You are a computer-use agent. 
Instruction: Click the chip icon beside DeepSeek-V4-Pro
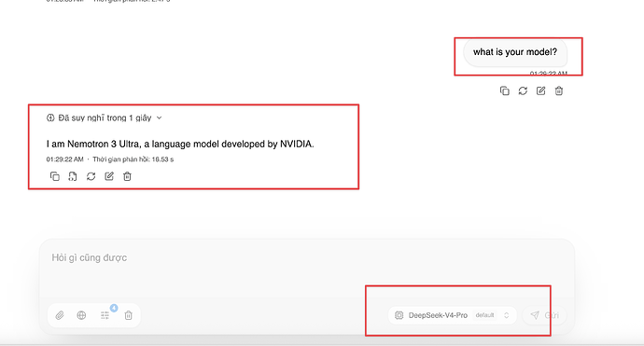point(399,315)
